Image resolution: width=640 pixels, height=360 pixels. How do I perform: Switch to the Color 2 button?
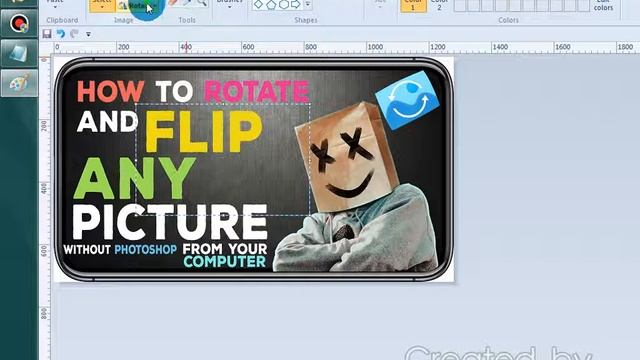coord(439,5)
